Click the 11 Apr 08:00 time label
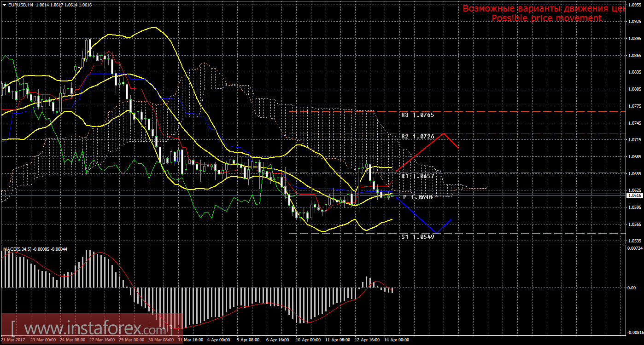 click(x=338, y=340)
